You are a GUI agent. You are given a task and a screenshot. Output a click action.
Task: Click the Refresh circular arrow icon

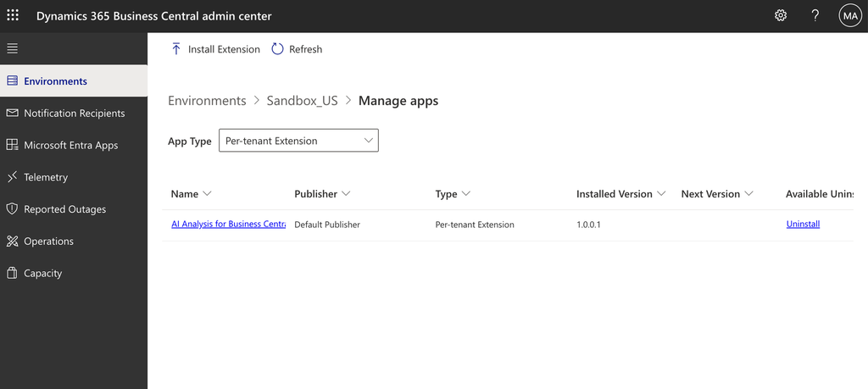pos(277,49)
